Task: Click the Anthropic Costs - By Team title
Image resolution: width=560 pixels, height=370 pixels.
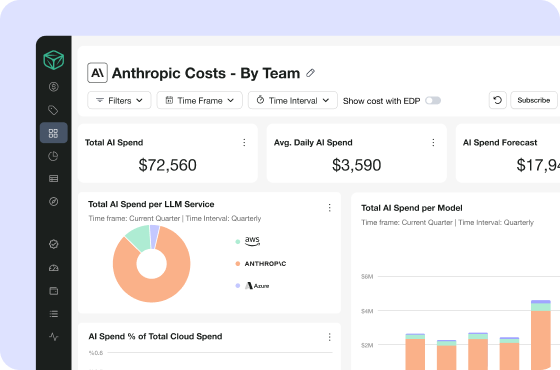Action: point(206,73)
